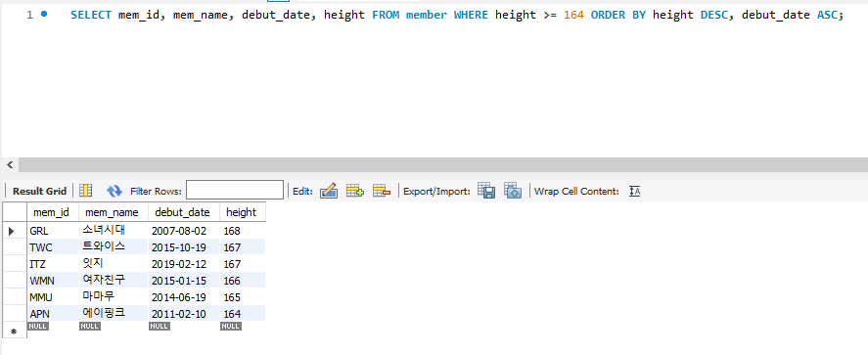Place cursor on the number 164 in query
The image size is (868, 355).
click(x=573, y=15)
